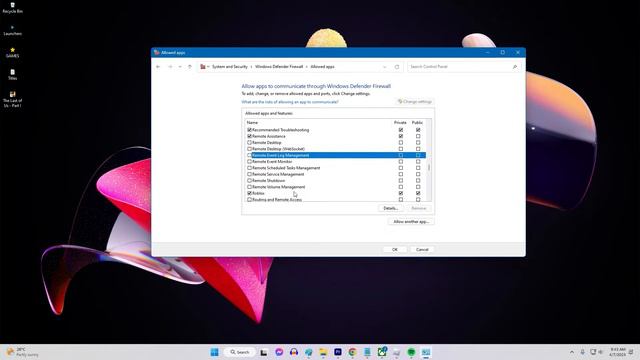Go back using the navigation arrow
This screenshot has height=360, width=640.
coord(158,67)
